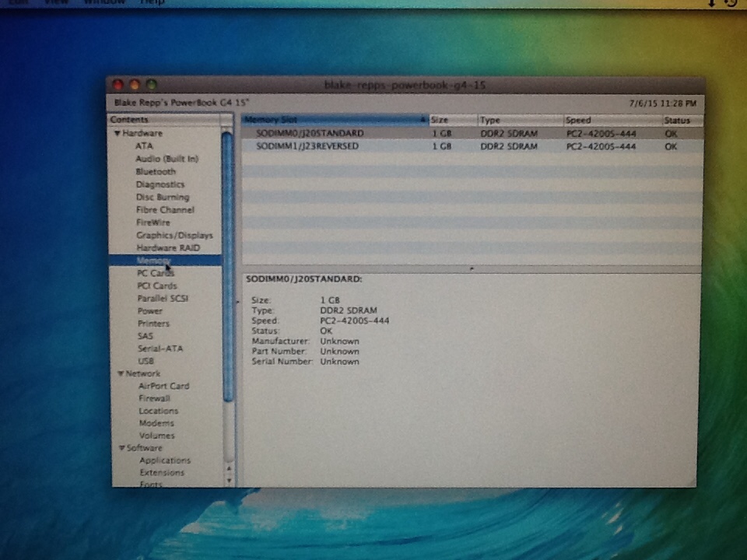Open Firewall information
The width and height of the screenshot is (747, 560).
point(154,398)
